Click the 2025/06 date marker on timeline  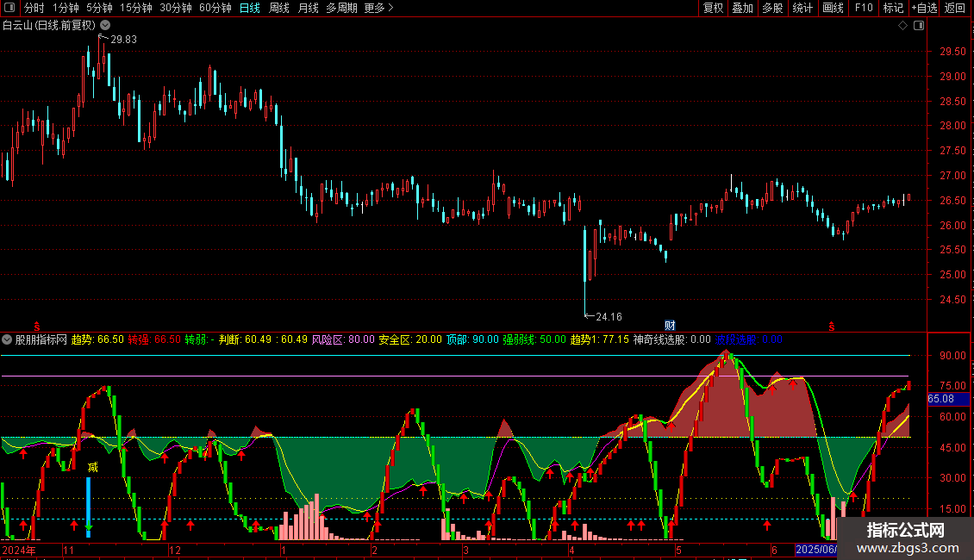click(x=816, y=550)
